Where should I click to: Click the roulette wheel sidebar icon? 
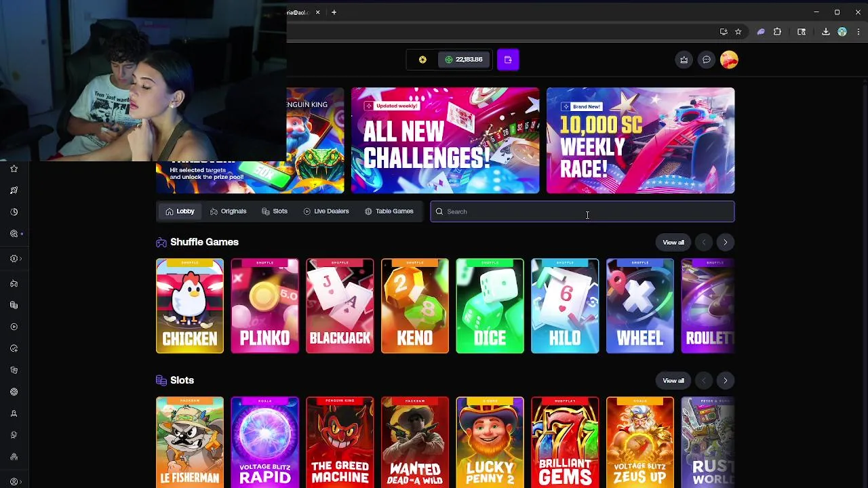[14, 392]
